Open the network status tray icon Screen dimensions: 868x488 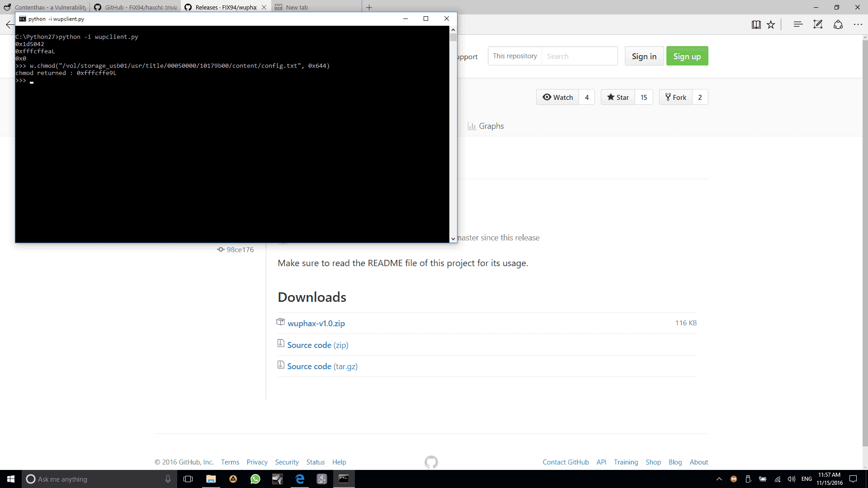778,479
